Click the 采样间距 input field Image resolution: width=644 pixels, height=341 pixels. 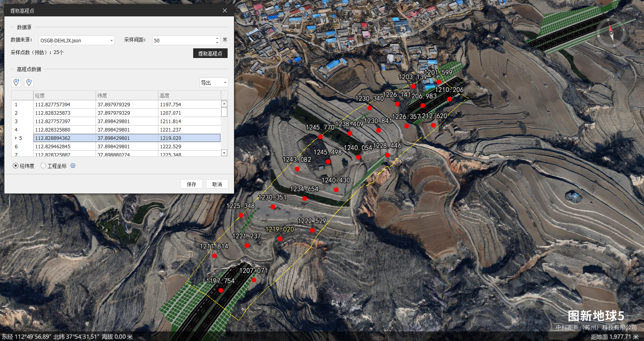(183, 41)
